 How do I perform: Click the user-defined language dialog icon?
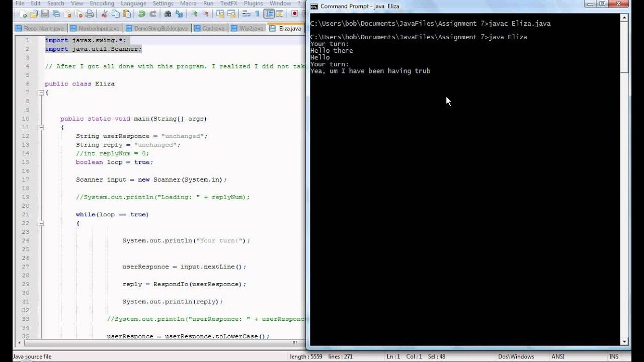pyautogui.click(x=279, y=14)
